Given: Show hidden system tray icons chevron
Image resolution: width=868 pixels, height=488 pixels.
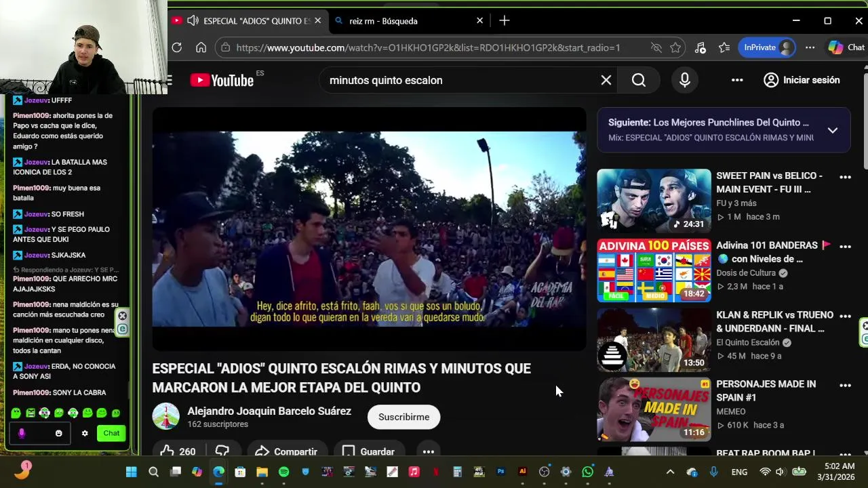Looking at the screenshot, I should pyautogui.click(x=670, y=472).
